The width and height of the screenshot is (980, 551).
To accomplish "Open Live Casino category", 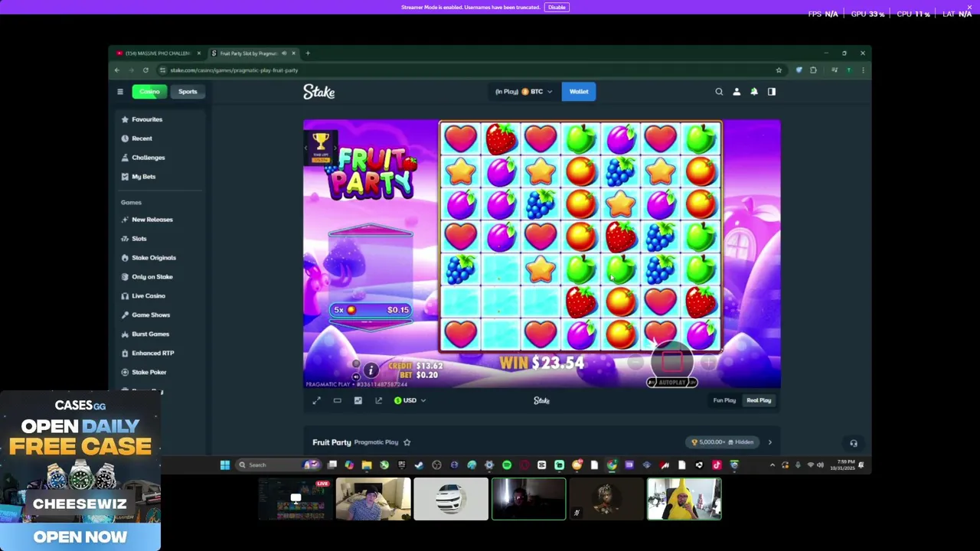I will click(x=148, y=296).
